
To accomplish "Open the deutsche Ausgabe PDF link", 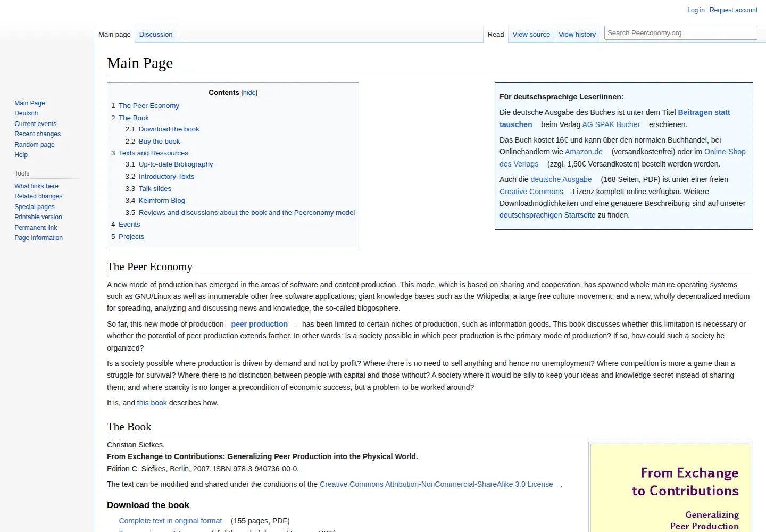I will tap(561, 179).
